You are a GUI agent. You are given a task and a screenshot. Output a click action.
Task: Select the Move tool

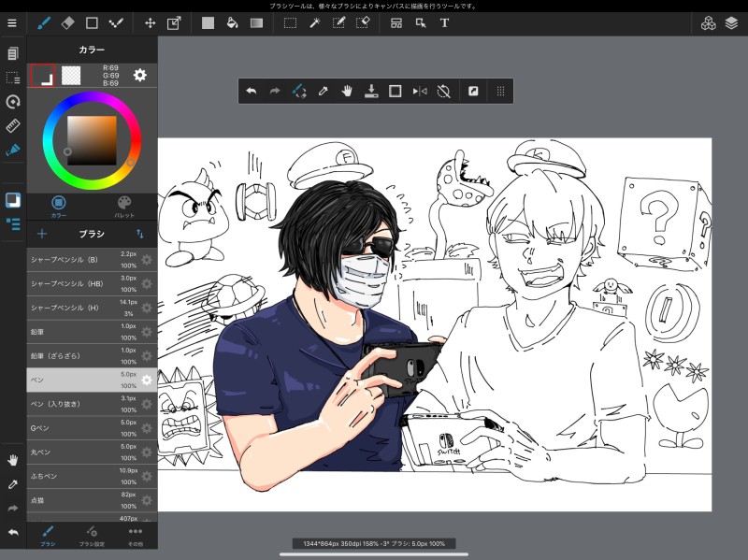click(151, 22)
